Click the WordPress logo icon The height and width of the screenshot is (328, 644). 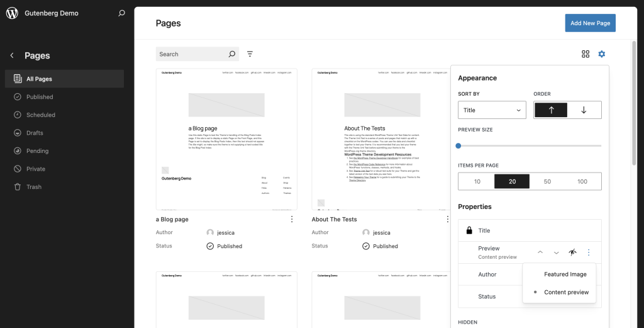(12, 13)
